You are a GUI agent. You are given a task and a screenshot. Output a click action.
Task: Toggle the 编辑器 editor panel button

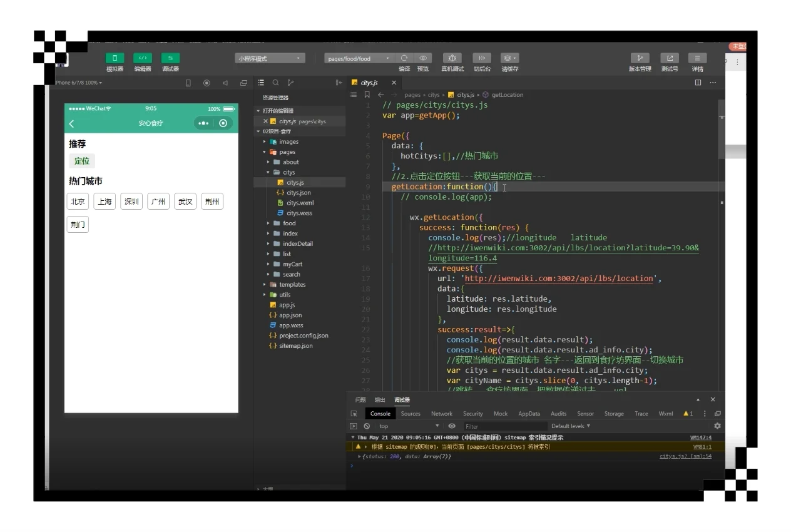[x=143, y=58]
